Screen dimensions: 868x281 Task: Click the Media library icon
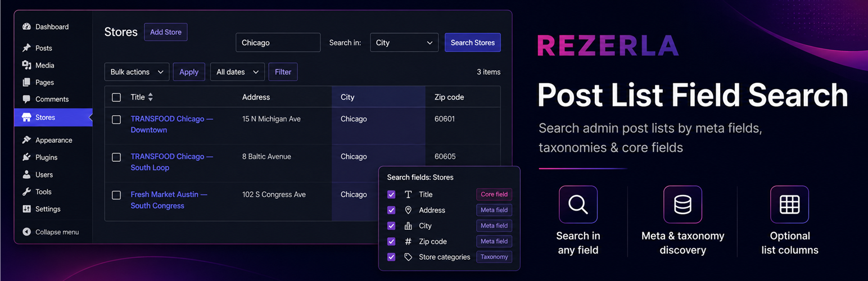[x=26, y=65]
